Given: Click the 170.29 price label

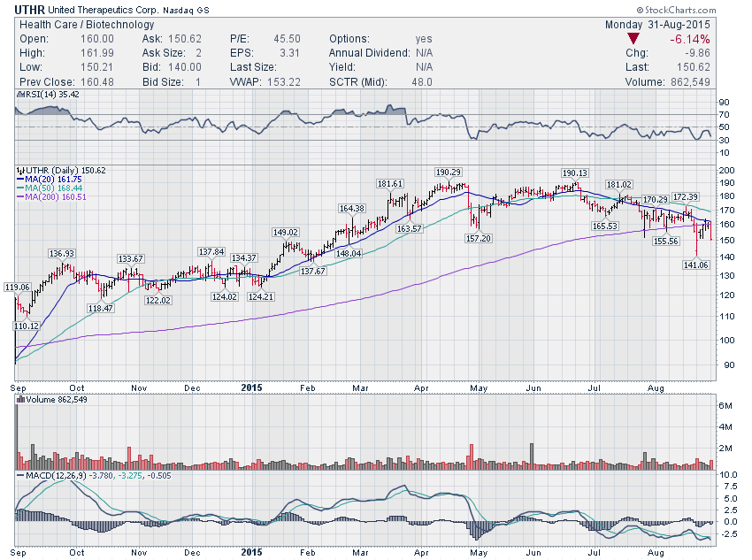Looking at the screenshot, I should point(655,199).
